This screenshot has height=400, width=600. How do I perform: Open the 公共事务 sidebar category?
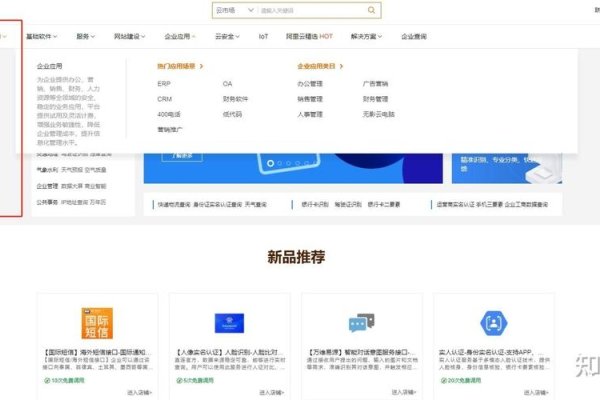(x=47, y=202)
